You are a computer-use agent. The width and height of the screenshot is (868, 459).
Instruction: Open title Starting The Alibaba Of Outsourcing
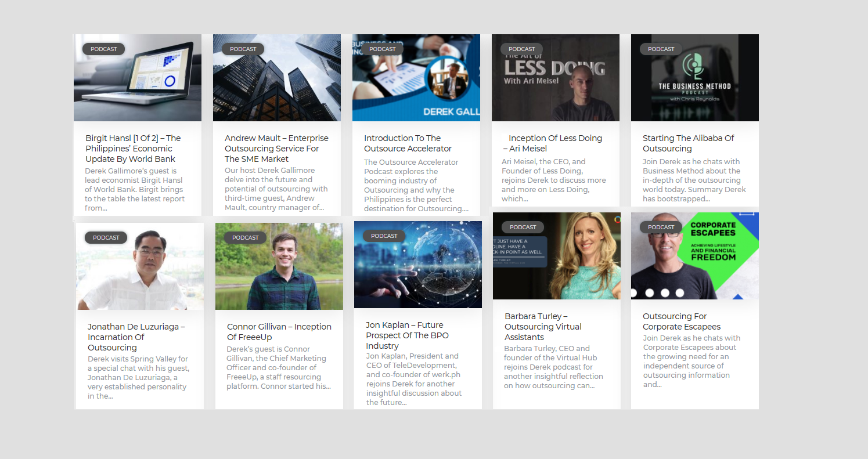pos(688,143)
